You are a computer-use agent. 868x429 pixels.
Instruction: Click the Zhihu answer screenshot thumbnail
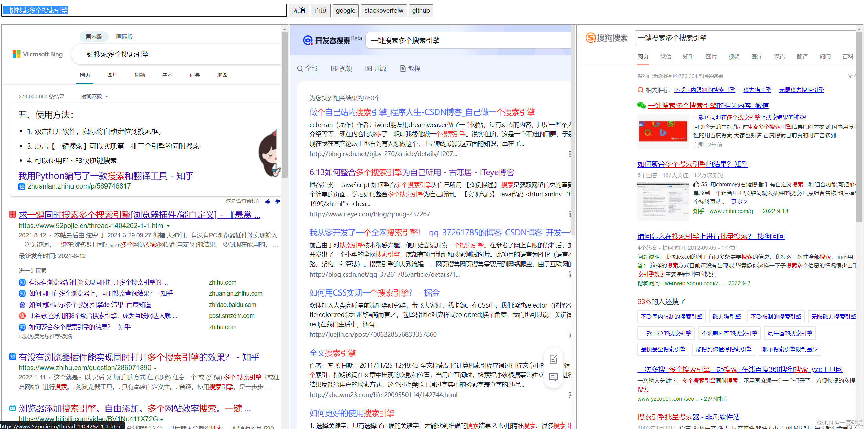(663, 201)
